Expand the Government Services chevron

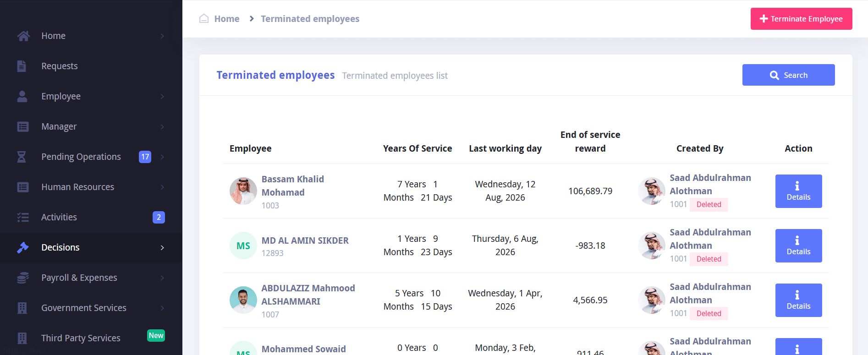162,308
